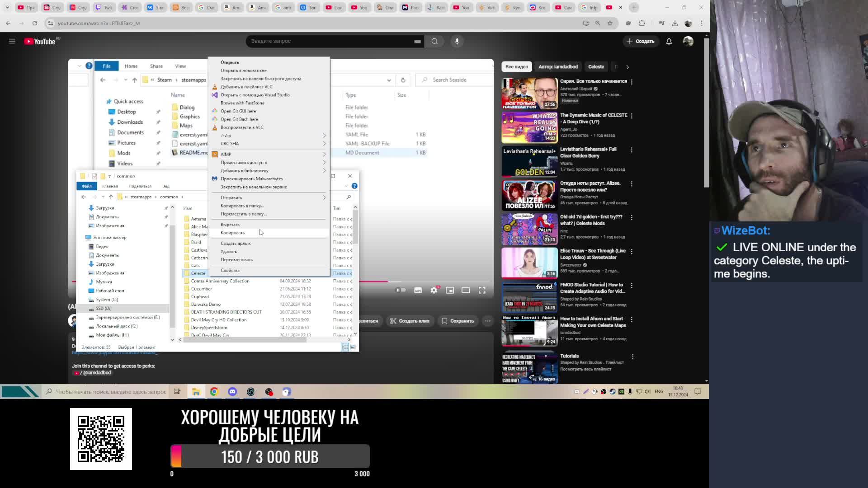The height and width of the screenshot is (488, 868).
Task: Click the Сохранить button under video
Action: (458, 321)
